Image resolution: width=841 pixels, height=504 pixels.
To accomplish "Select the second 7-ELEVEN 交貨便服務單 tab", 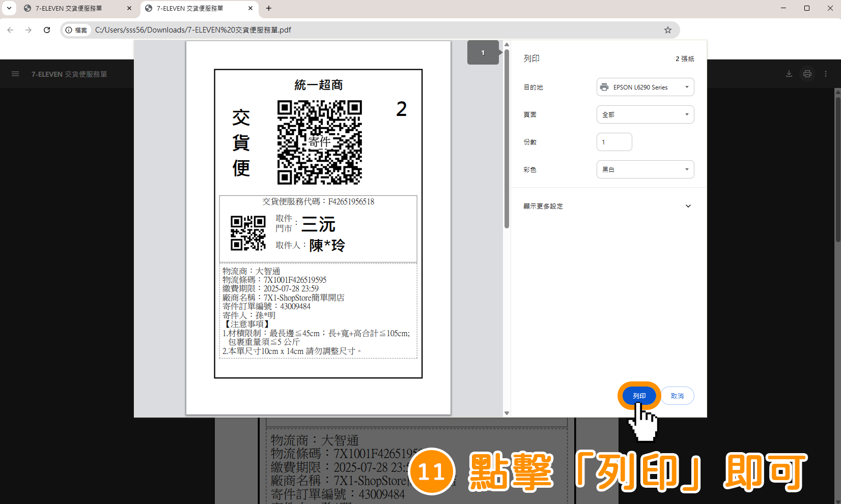I will [x=190, y=8].
